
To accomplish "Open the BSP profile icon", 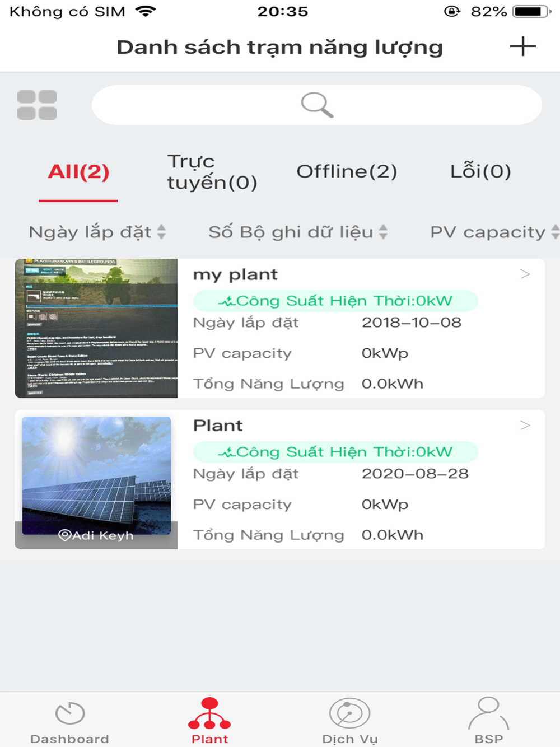I will pyautogui.click(x=488, y=713).
